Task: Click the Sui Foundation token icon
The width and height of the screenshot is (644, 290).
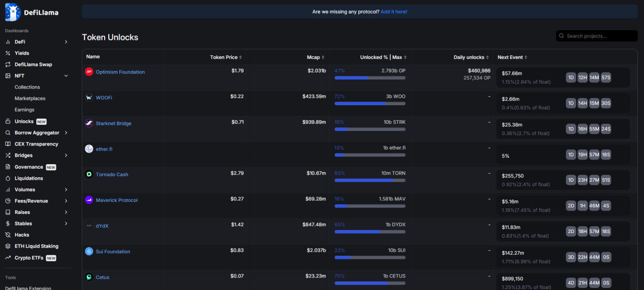Action: click(x=89, y=252)
